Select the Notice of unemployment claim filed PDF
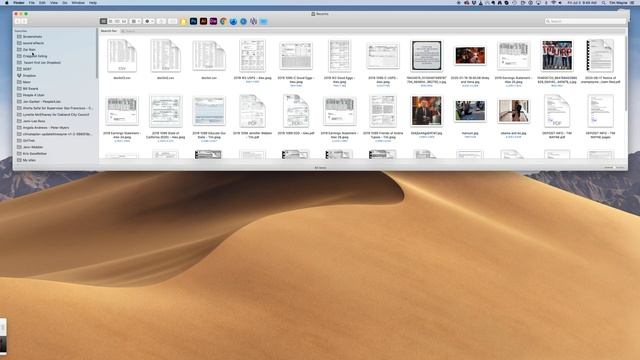 (x=600, y=56)
